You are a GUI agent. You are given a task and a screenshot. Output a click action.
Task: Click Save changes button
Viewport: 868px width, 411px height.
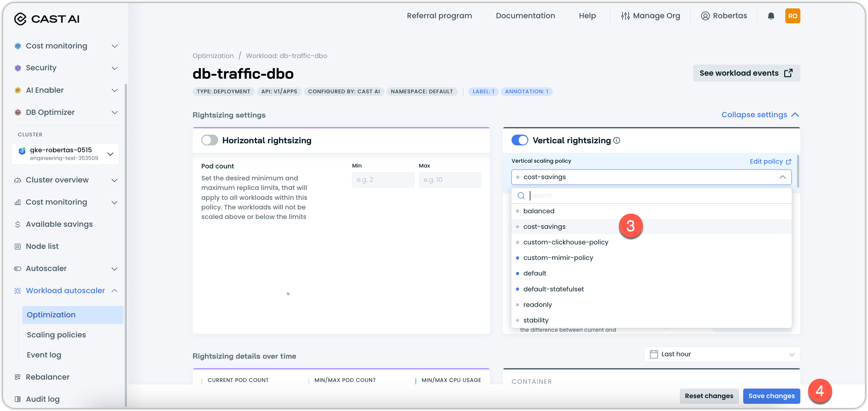tap(771, 396)
